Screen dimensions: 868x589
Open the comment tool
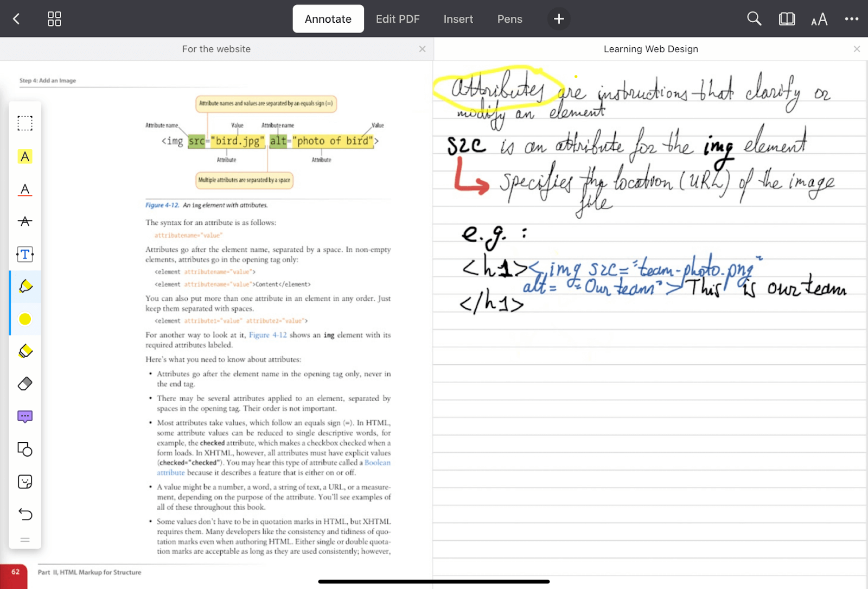coord(25,416)
